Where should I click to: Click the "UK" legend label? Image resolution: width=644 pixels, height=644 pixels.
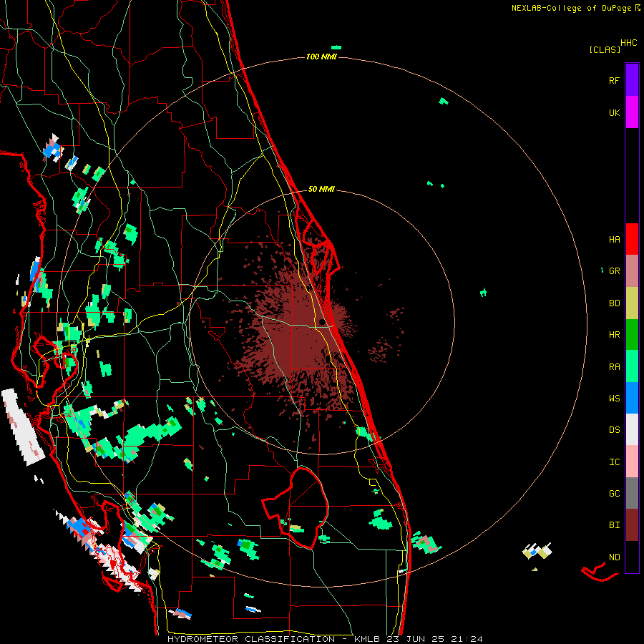[x=614, y=112]
